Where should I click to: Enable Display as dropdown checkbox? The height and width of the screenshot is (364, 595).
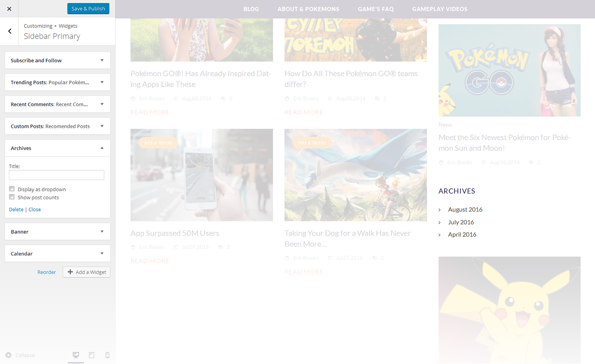pyautogui.click(x=12, y=189)
